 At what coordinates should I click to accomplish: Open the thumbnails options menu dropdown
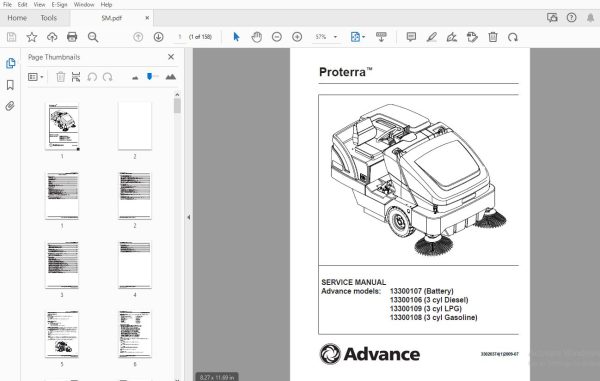coord(36,77)
